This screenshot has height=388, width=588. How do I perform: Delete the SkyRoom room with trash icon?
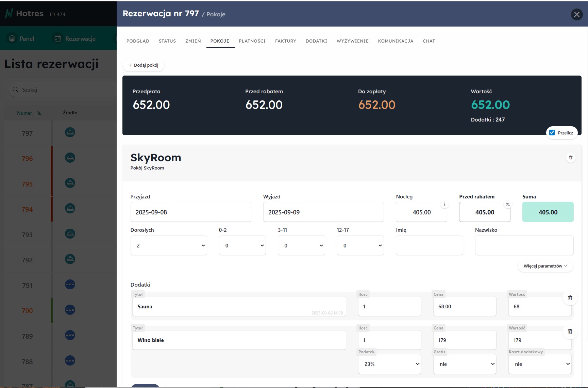[x=571, y=158]
